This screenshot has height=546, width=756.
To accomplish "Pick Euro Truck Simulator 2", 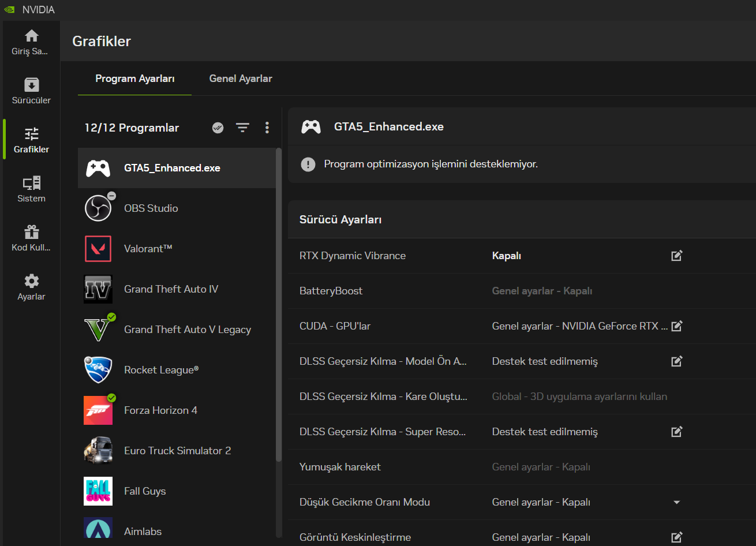I will (177, 451).
